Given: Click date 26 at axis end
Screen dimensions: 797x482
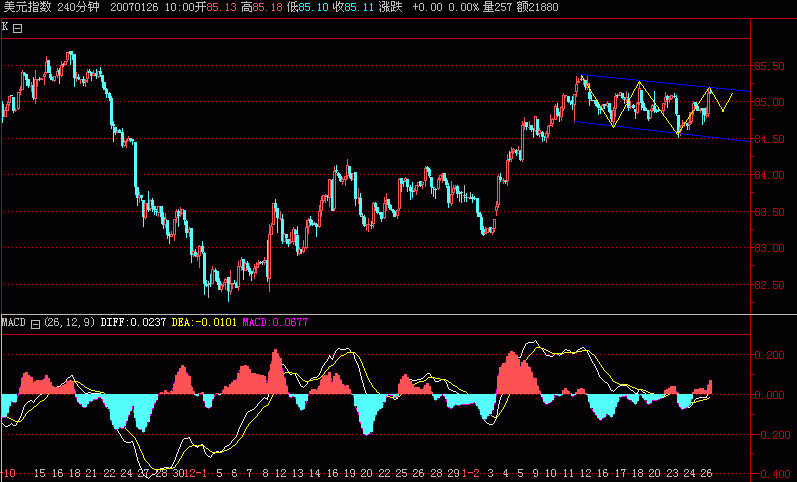Looking at the screenshot, I should (707, 473).
